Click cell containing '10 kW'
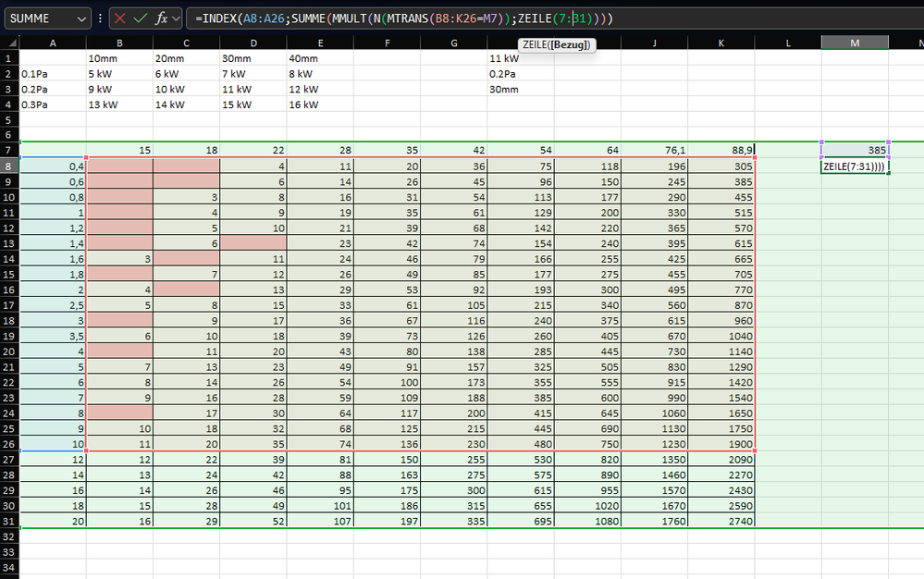The height and width of the screenshot is (579, 924). 186,89
